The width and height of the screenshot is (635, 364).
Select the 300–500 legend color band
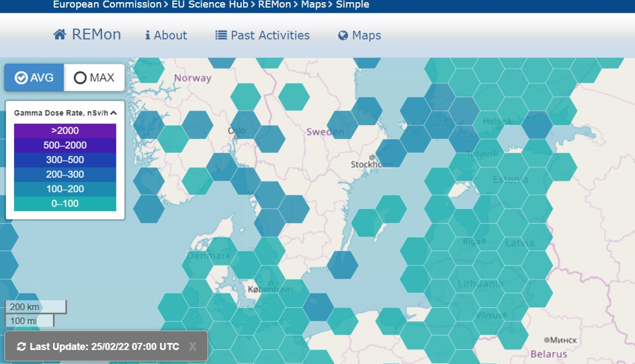[x=65, y=160]
